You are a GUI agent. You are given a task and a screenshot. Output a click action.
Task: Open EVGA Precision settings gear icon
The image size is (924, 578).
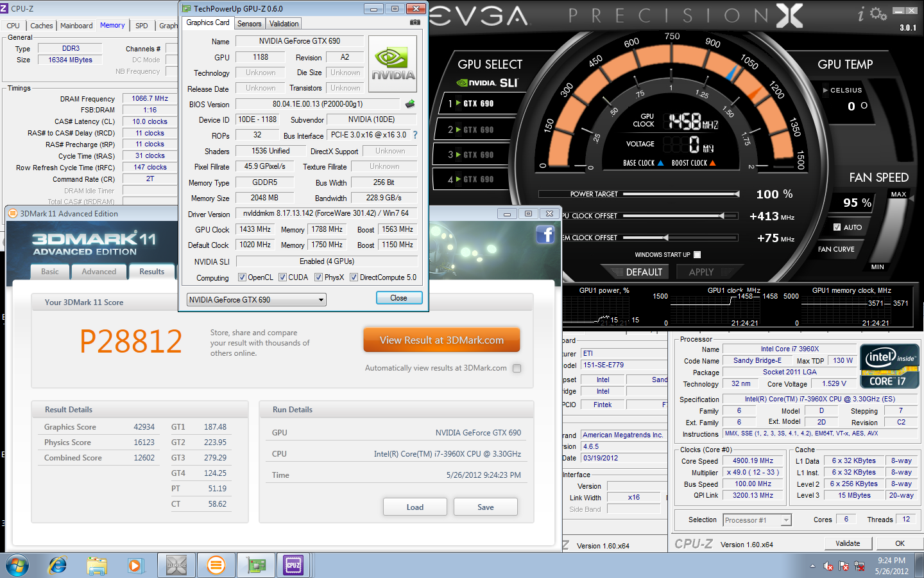click(878, 13)
